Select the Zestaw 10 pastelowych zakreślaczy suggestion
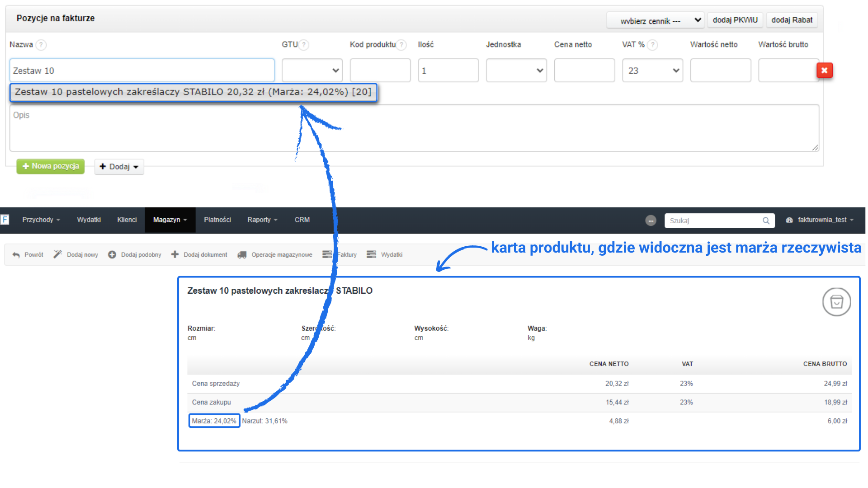Viewport: 868px width, 488px height. (x=193, y=92)
